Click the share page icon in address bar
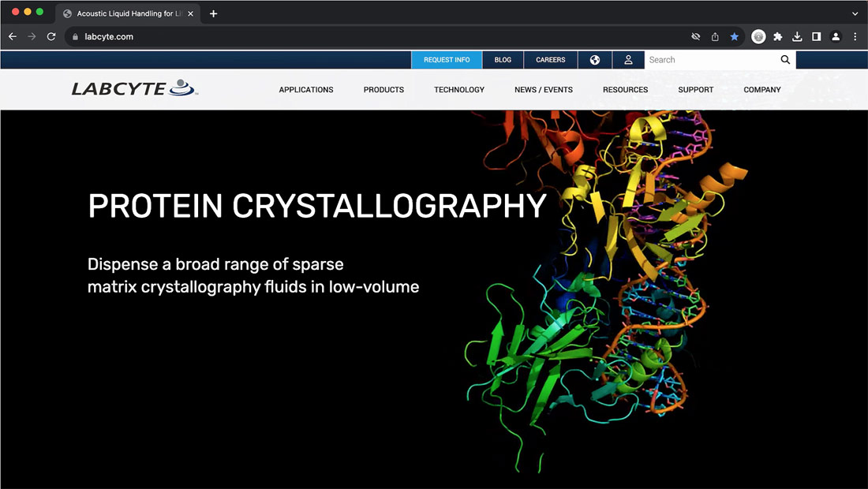The height and width of the screenshot is (489, 868). [x=715, y=36]
